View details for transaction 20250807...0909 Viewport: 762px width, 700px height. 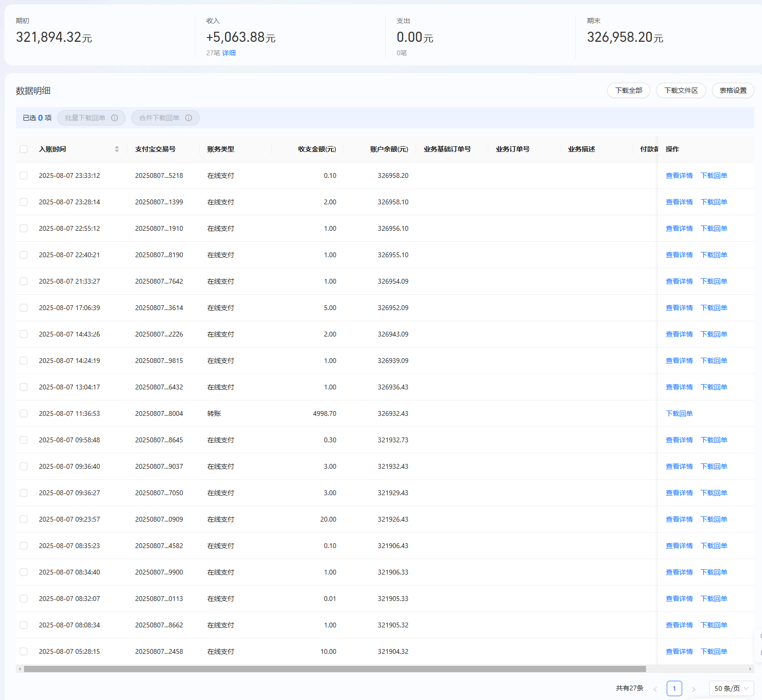pyautogui.click(x=679, y=519)
